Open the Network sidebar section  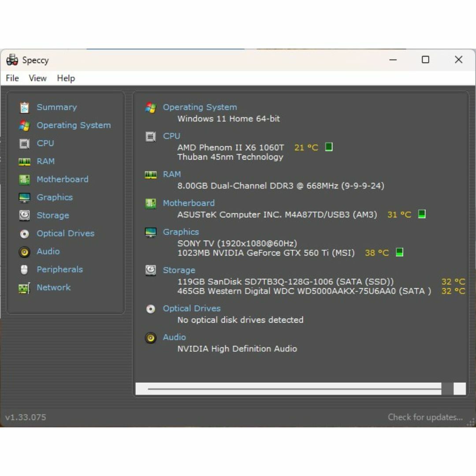[54, 287]
